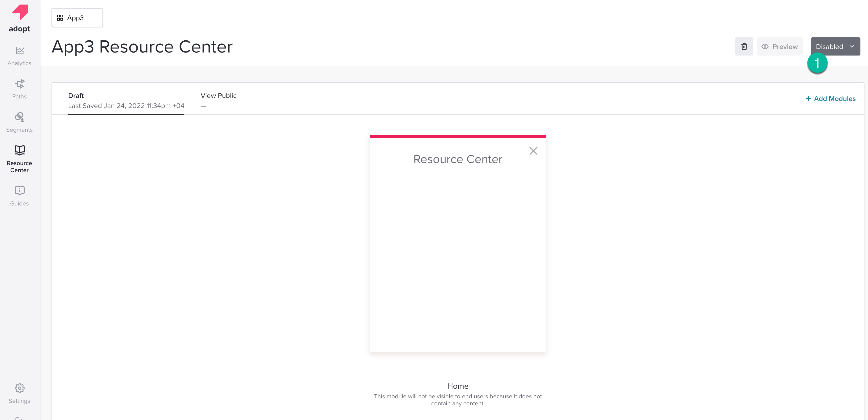Select Resource Center in sidebar
Screen dimensions: 868x420
click(19, 159)
